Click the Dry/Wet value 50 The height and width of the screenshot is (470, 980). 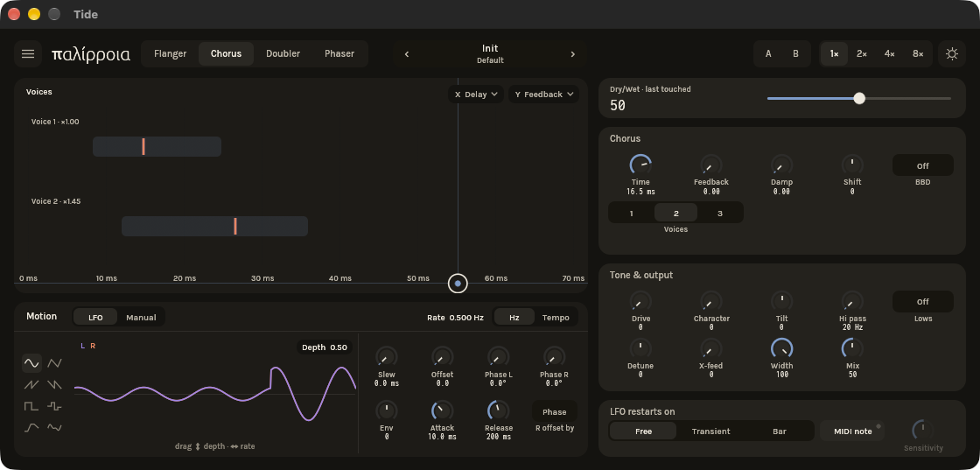tap(618, 106)
